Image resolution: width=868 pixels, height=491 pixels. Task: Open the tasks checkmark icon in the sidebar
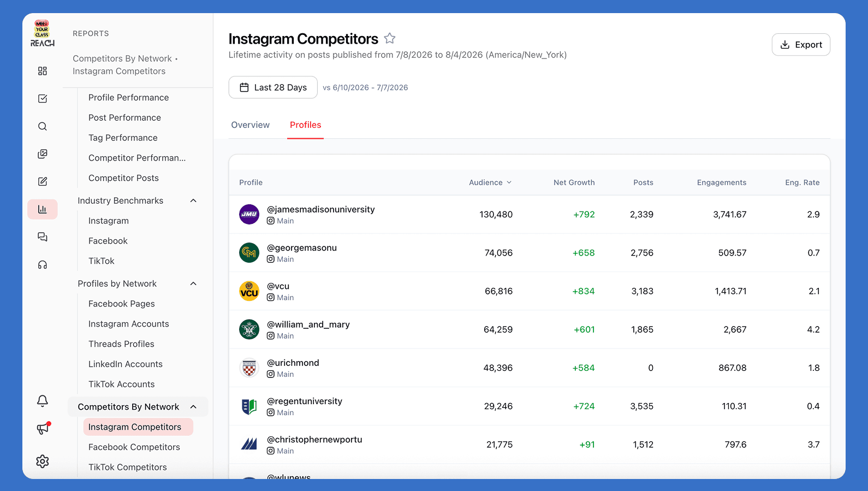[x=43, y=98]
